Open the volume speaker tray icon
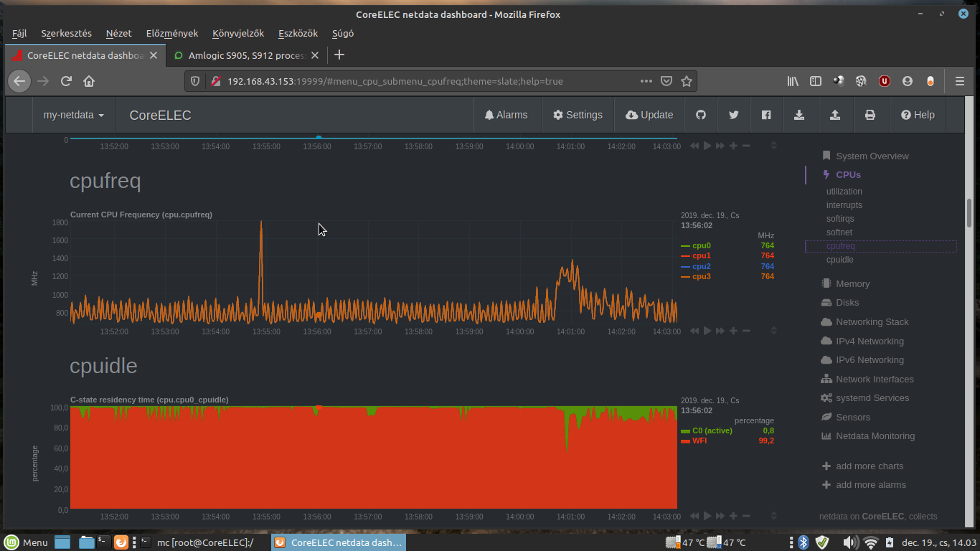980x551 pixels. tap(849, 542)
